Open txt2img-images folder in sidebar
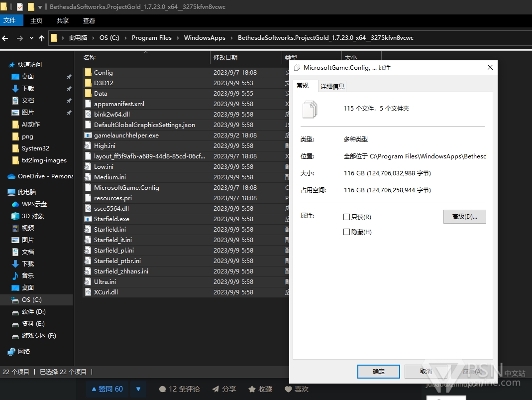This screenshot has width=532, height=400. 44,160
